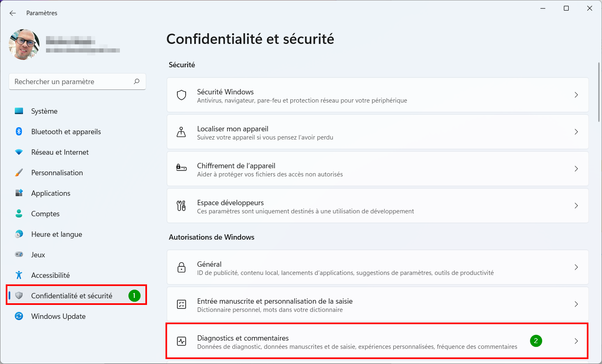Focus the Rechercher un paramètre field
Image resolution: width=602 pixels, height=364 pixels.
coord(77,82)
